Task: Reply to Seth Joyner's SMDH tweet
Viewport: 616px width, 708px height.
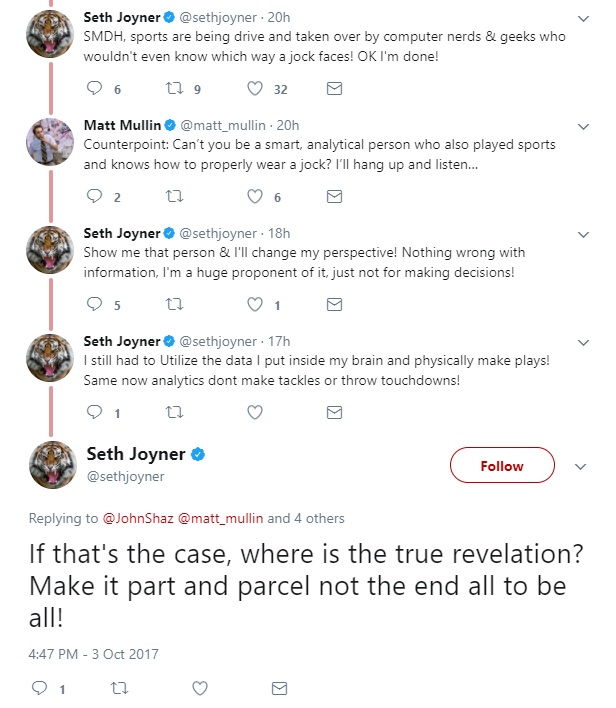Action: point(96,89)
